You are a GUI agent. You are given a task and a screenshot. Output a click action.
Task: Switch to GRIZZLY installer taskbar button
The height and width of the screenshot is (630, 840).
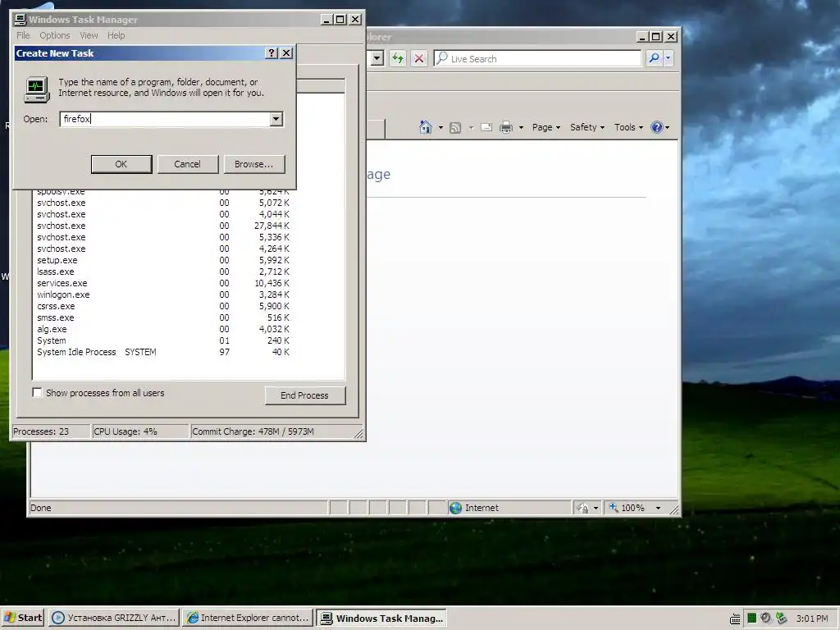tap(113, 618)
